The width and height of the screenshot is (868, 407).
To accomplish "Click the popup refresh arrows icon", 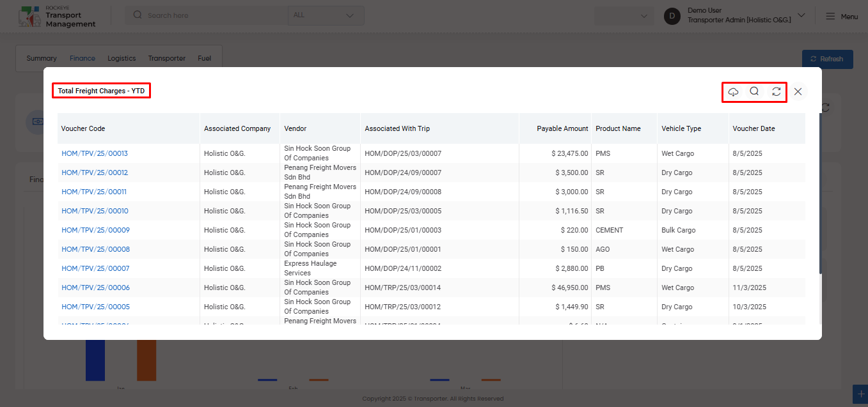I will pos(776,91).
